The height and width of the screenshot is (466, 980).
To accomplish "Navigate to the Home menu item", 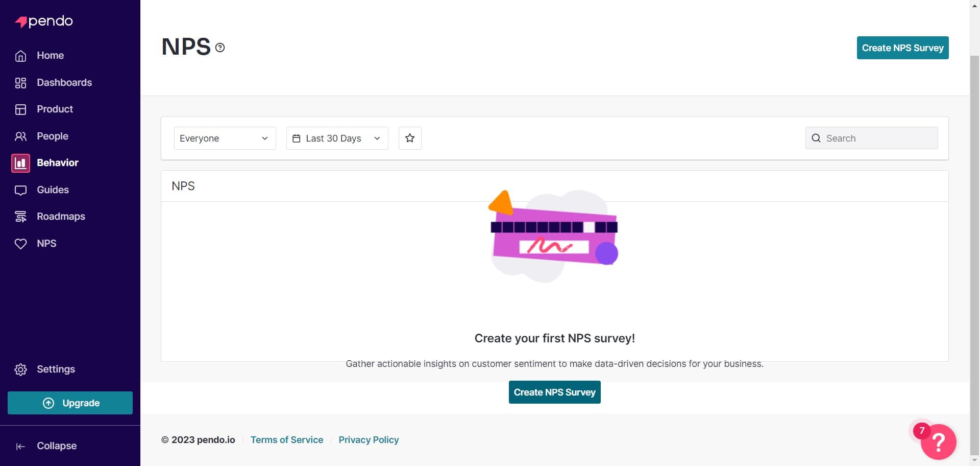I will click(50, 55).
